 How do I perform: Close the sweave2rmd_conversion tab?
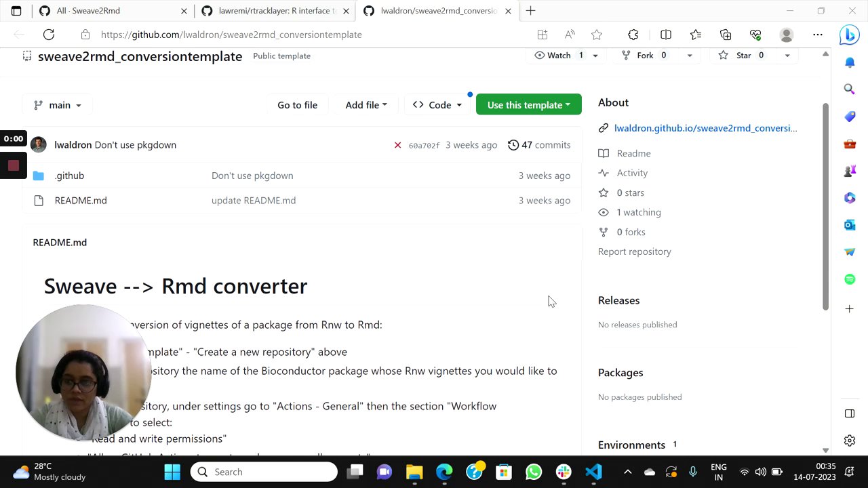tap(508, 11)
